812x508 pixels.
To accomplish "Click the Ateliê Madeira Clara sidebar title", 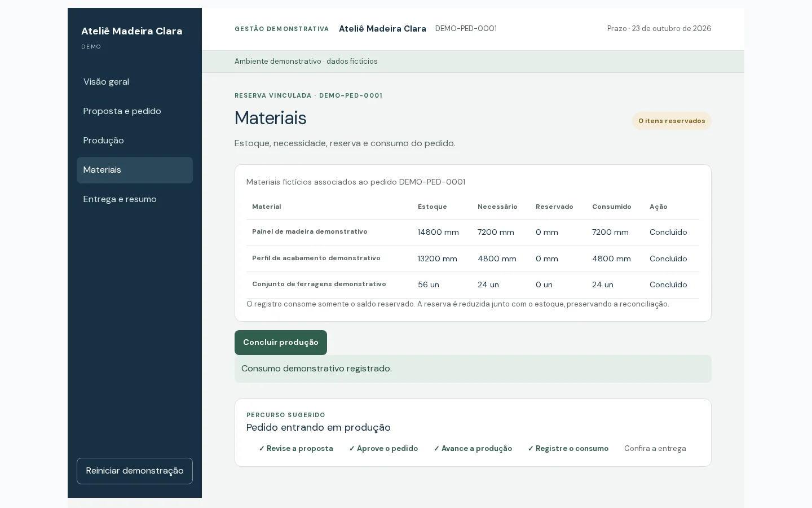I will click(132, 31).
